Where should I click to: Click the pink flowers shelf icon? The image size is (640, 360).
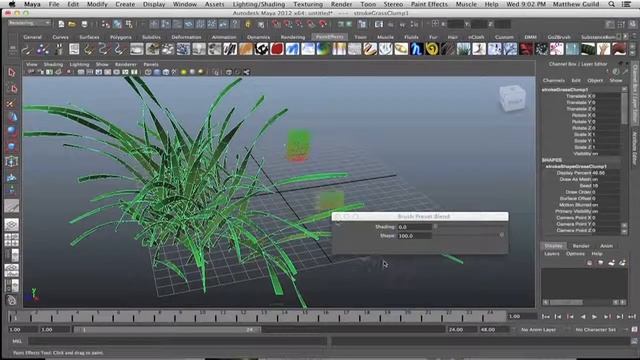click(557, 49)
